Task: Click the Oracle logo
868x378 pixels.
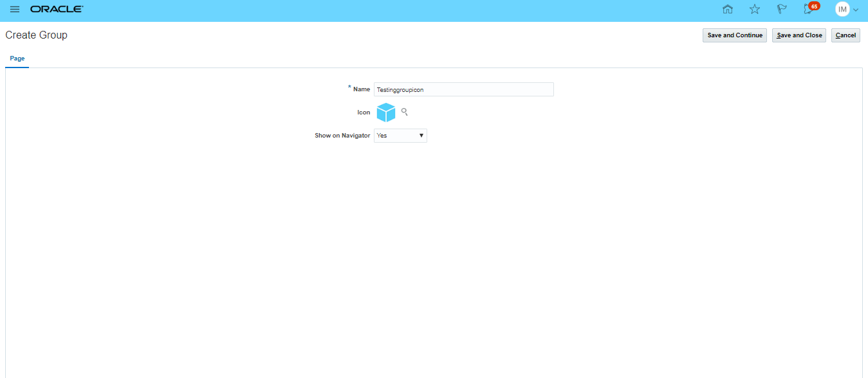Action: tap(57, 10)
